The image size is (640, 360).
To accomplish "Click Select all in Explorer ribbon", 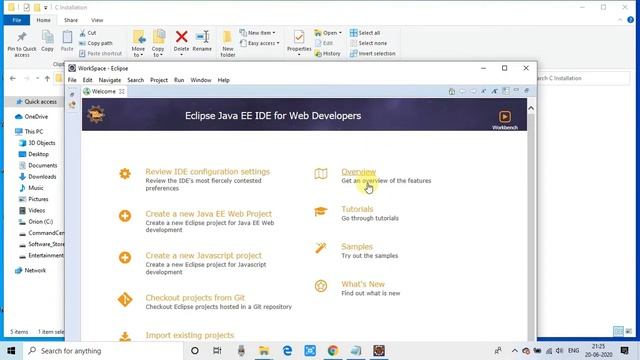I will click(365, 33).
